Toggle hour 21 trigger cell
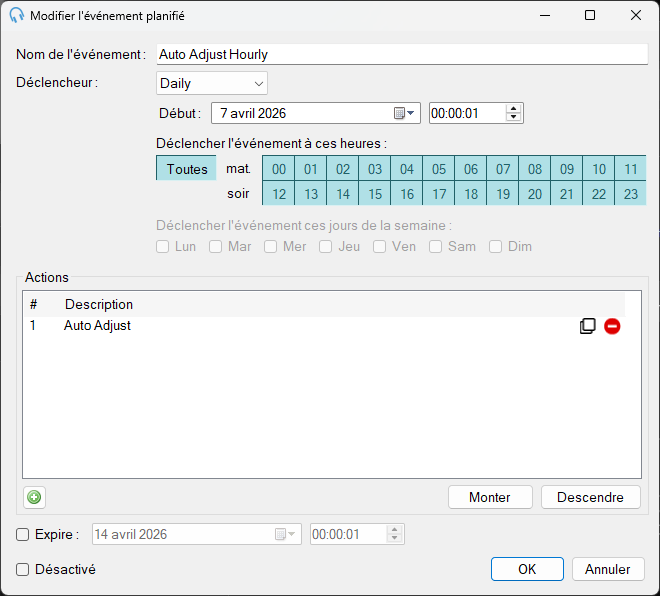This screenshot has height=596, width=660. pos(567,194)
